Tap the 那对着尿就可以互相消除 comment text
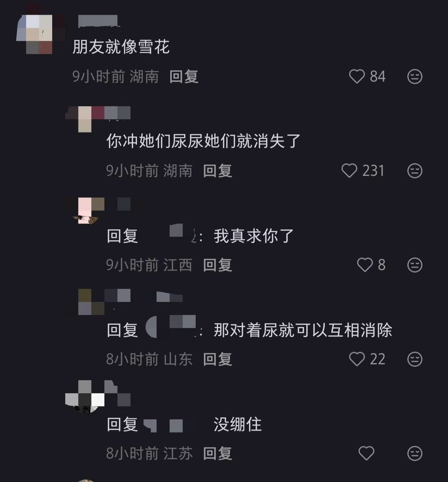 click(303, 330)
